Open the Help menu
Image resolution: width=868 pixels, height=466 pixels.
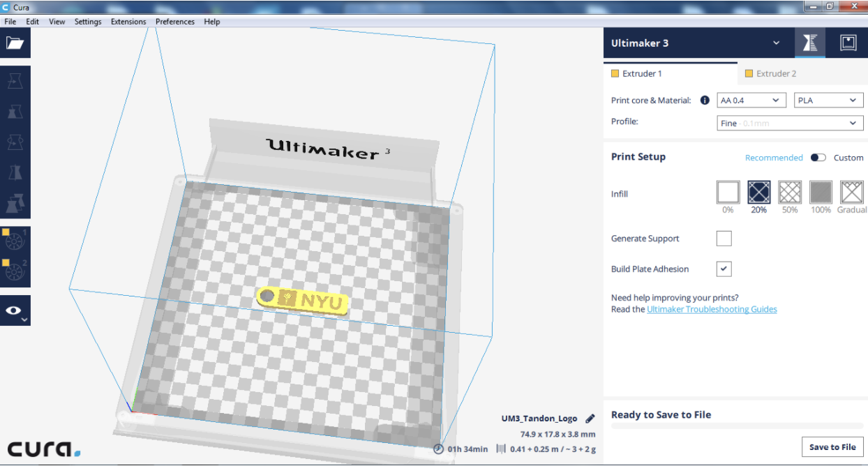click(x=212, y=22)
